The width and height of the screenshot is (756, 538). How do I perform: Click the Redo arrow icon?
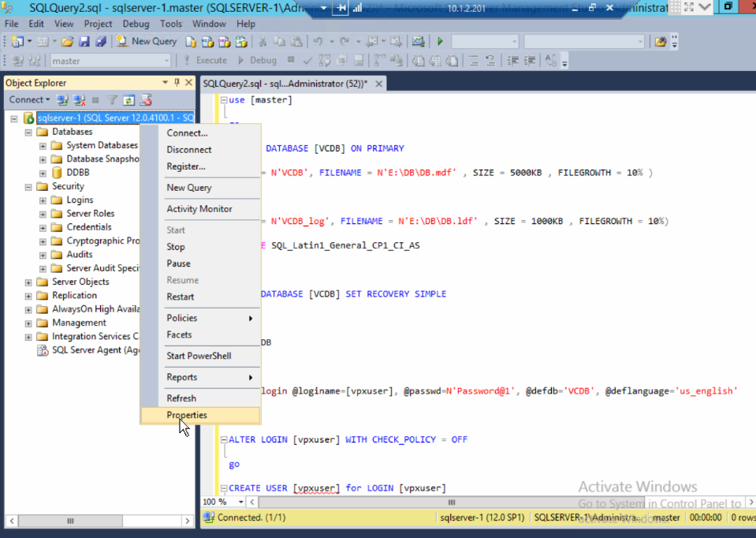[344, 42]
